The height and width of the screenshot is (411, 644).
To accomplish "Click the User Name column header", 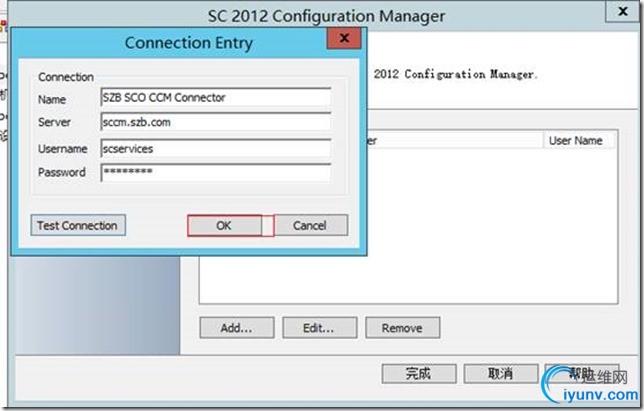I will [x=579, y=140].
